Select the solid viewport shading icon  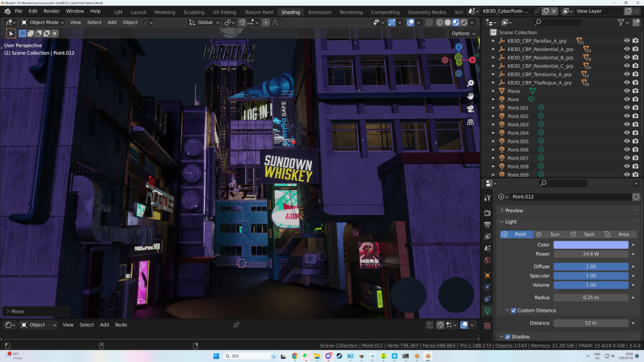(x=448, y=23)
